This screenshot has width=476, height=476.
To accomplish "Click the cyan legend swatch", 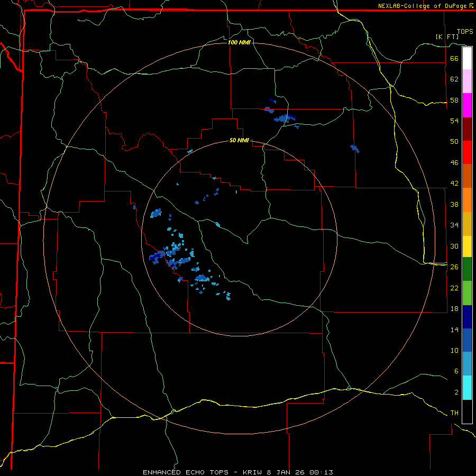I will pyautogui.click(x=467, y=387).
